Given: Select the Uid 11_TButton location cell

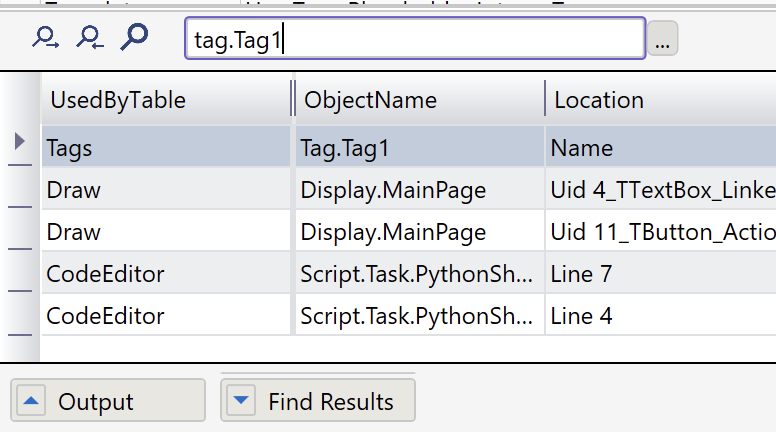Looking at the screenshot, I should 660,232.
